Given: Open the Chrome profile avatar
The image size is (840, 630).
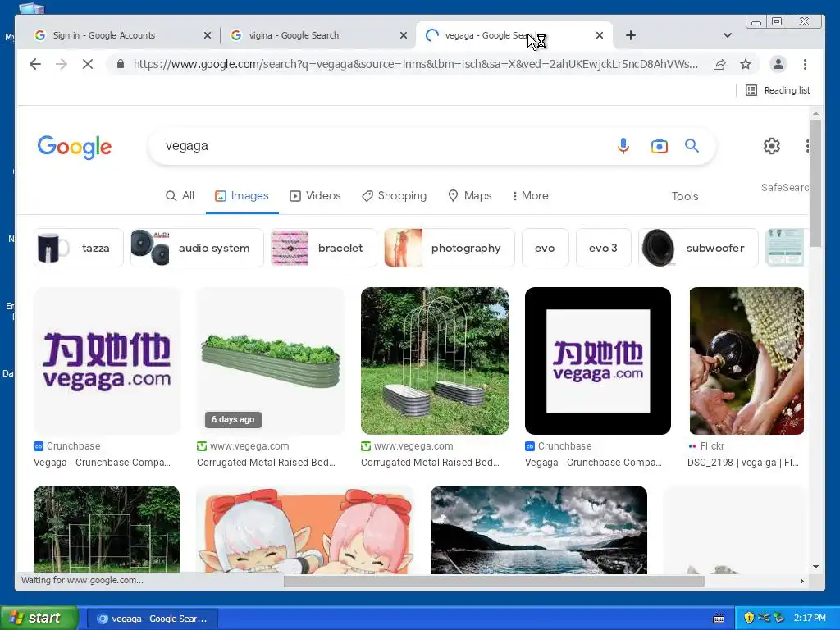Looking at the screenshot, I should (778, 64).
